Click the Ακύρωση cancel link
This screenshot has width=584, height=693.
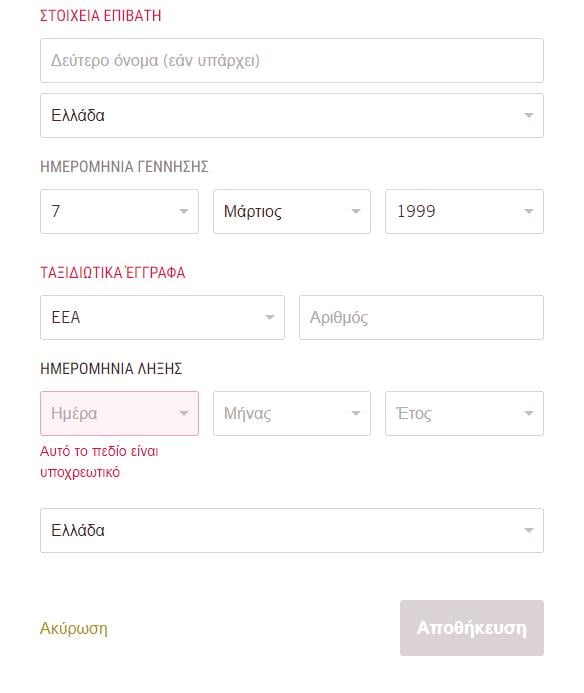(74, 628)
